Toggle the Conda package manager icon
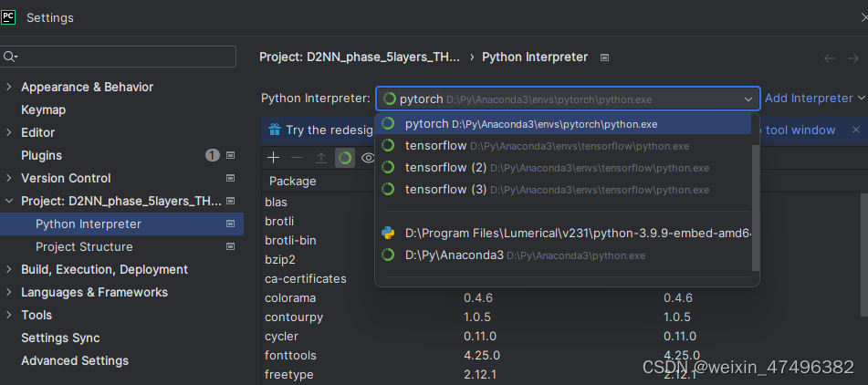Viewport: 868px width, 385px height. coord(345,158)
